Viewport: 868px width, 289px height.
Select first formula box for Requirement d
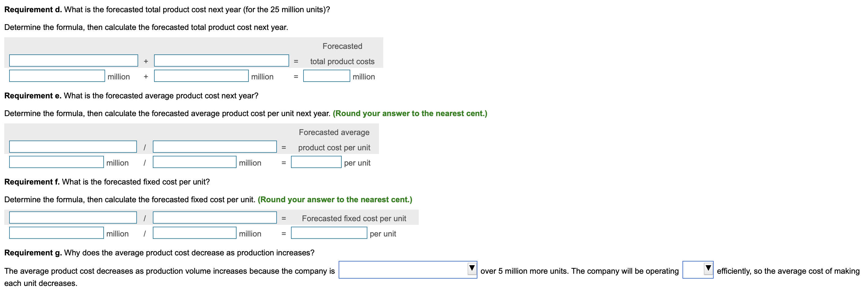73,60
